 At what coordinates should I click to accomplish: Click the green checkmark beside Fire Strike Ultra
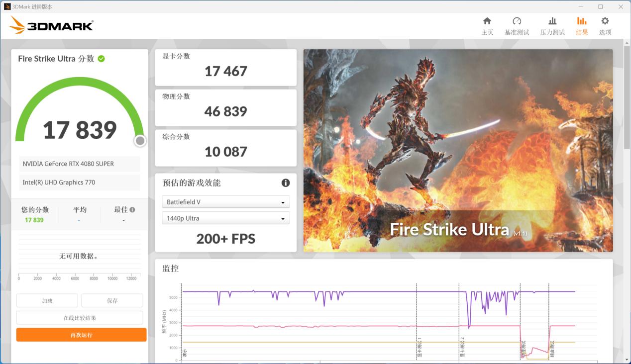pos(102,59)
